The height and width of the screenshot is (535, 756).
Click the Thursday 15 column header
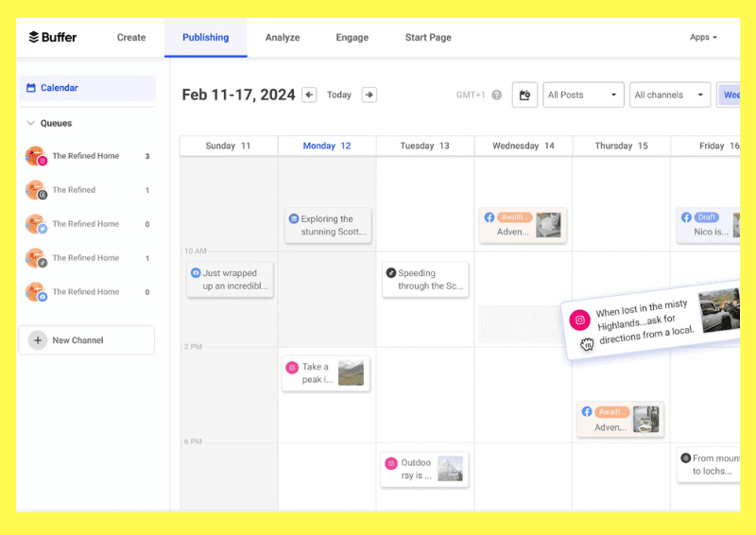coord(622,146)
